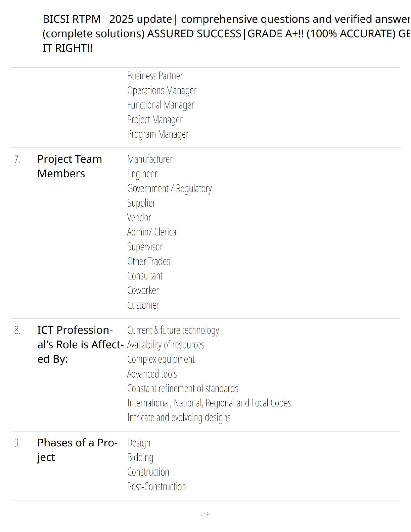Viewport: 411px width, 532px height.
Task: Click the 'Functional Manager' text
Action: pyautogui.click(x=161, y=105)
